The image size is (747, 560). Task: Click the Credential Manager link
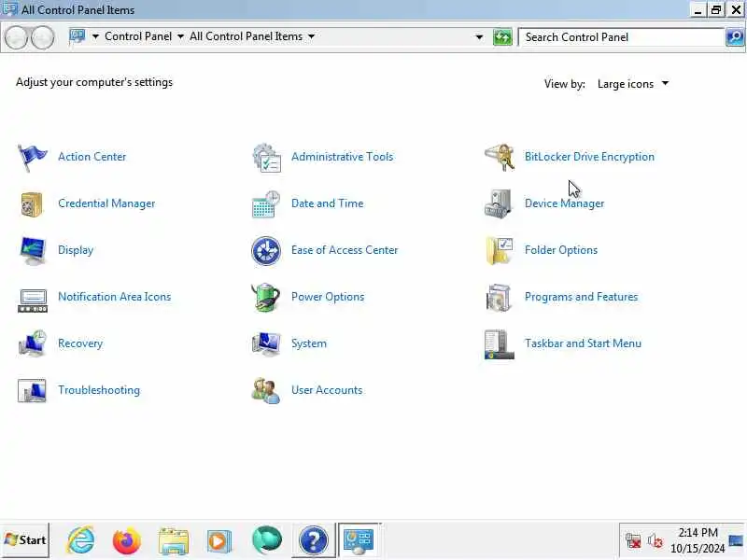106,203
